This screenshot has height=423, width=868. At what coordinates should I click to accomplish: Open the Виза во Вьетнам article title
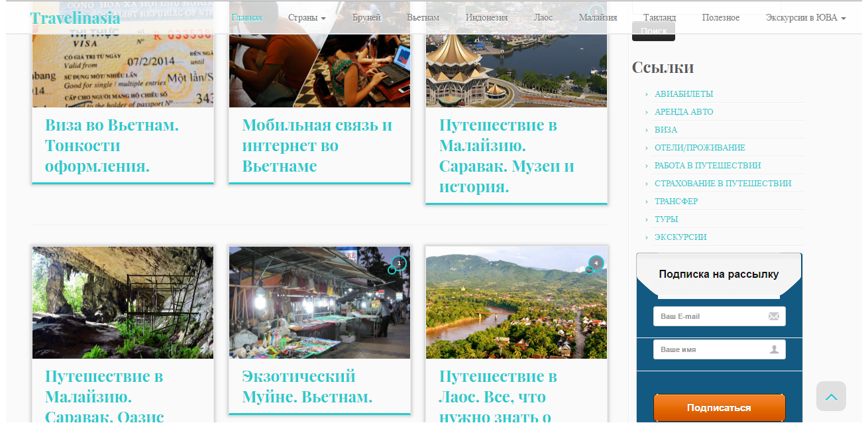pos(111,145)
